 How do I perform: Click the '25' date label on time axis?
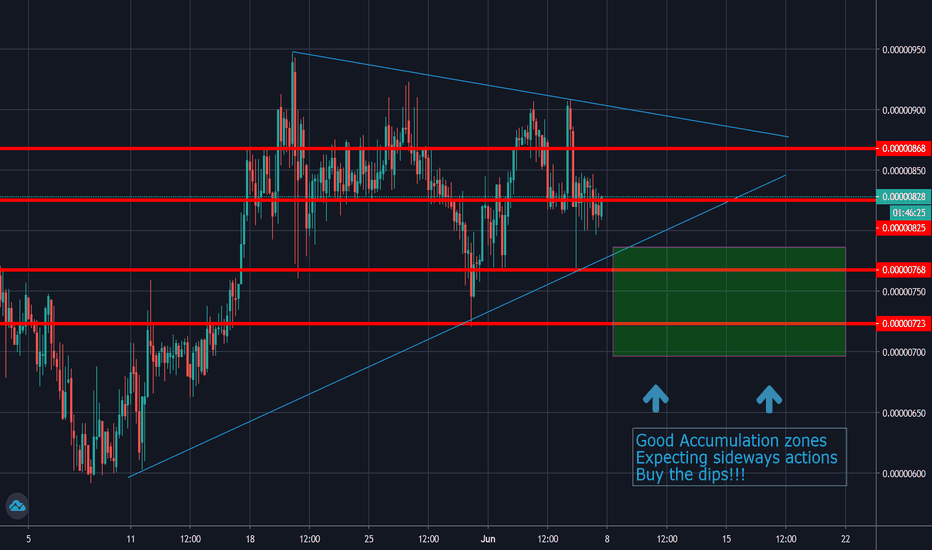[x=369, y=539]
